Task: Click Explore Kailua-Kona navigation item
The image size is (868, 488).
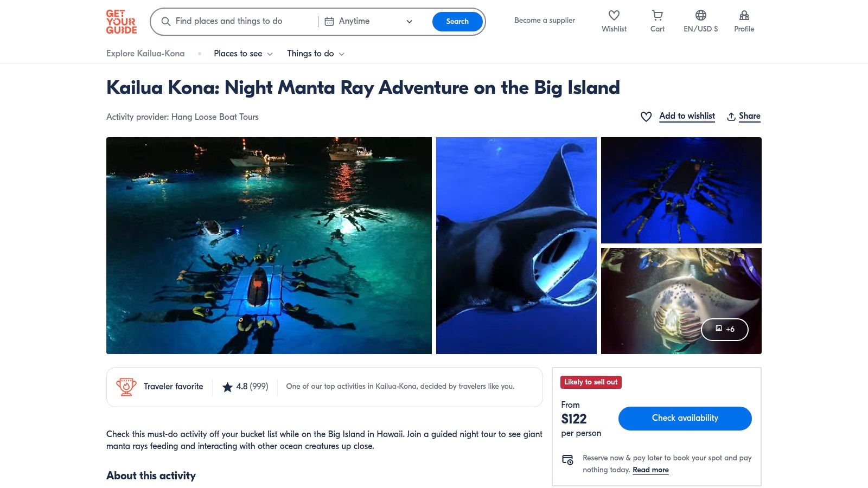Action: (145, 54)
